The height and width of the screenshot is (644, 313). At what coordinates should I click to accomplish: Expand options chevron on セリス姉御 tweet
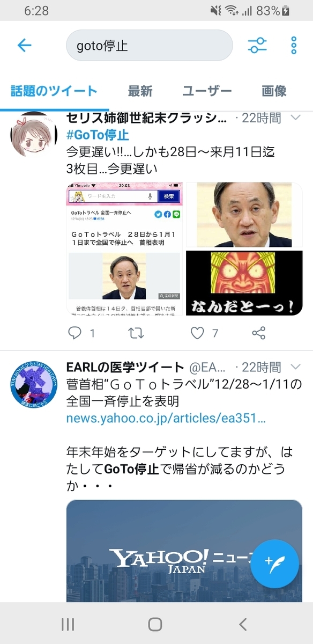coord(295,118)
